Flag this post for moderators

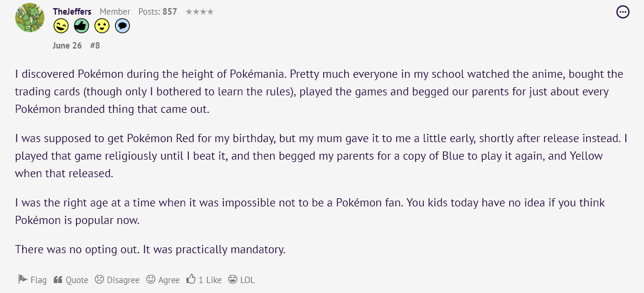[33, 280]
